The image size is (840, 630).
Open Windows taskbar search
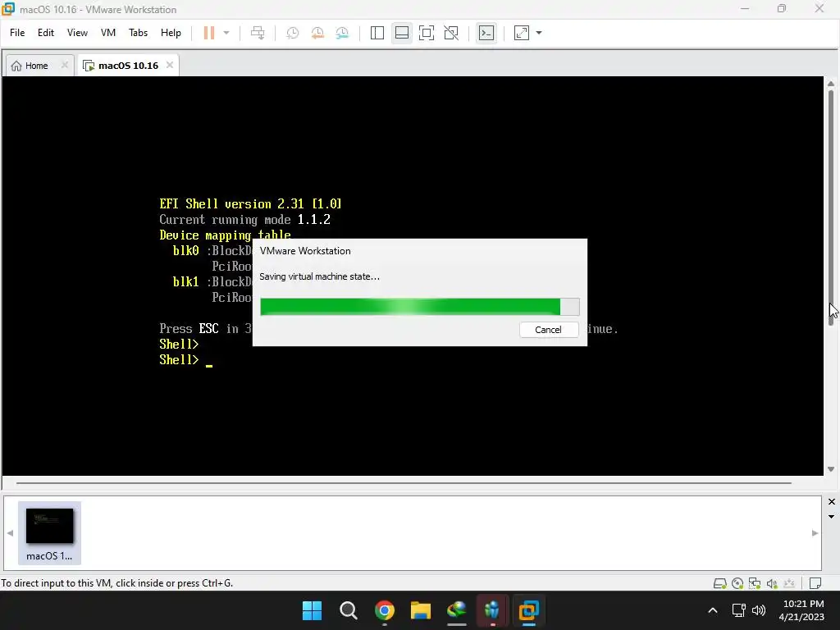(x=348, y=610)
